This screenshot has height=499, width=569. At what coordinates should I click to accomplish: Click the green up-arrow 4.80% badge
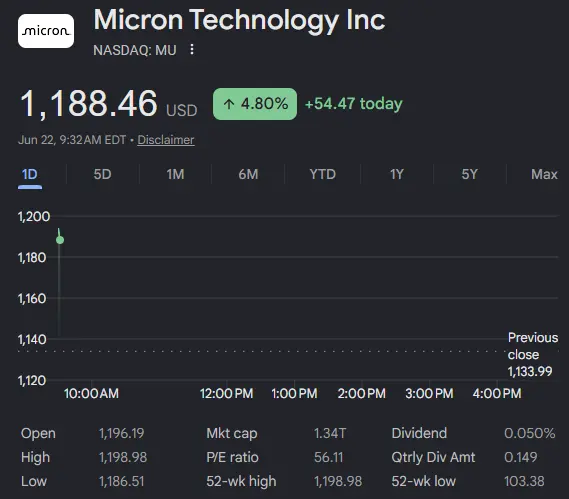pyautogui.click(x=255, y=104)
